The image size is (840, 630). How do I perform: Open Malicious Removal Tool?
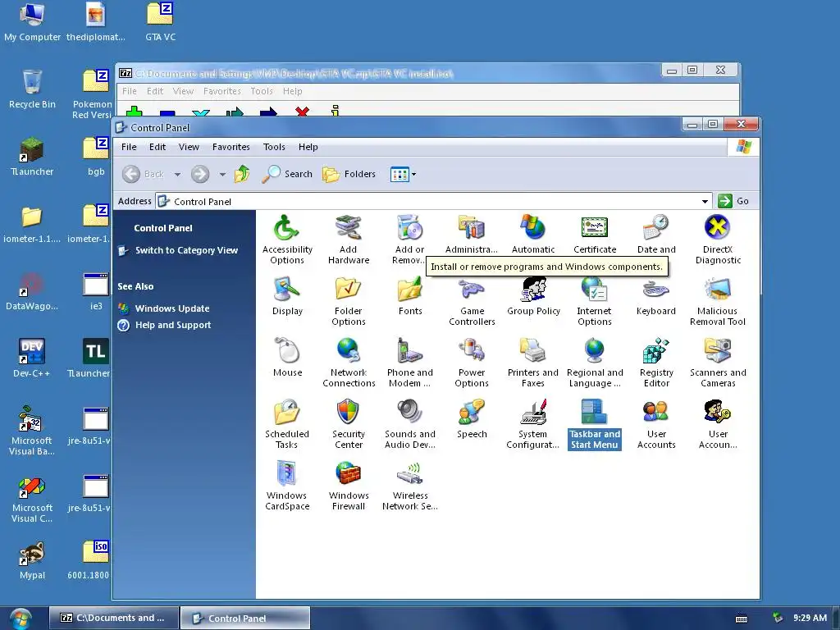point(718,301)
